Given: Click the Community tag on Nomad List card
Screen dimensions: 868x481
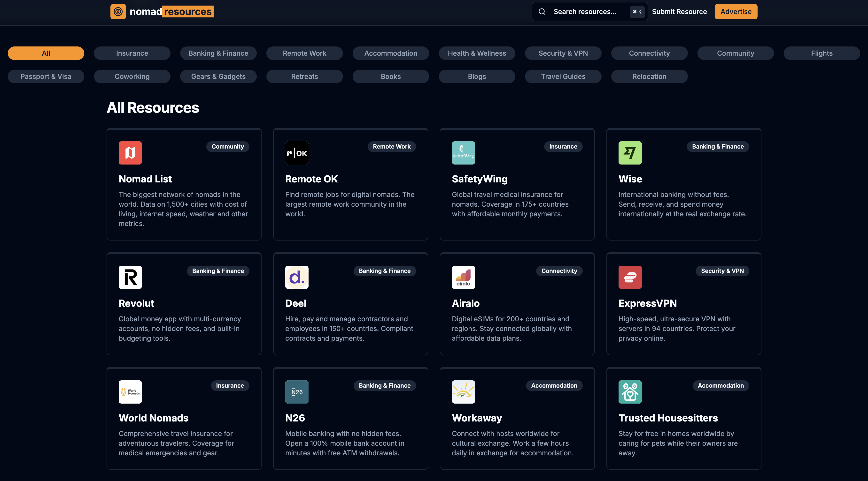Looking at the screenshot, I should coord(227,147).
